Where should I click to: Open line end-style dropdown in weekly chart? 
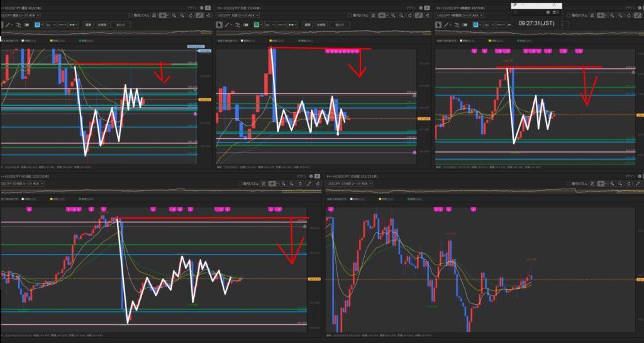pos(74,24)
